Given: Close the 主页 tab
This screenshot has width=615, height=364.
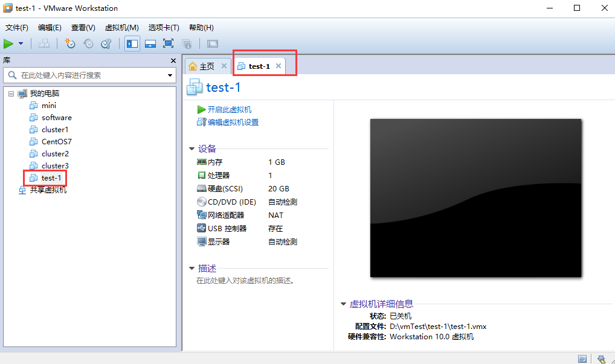Looking at the screenshot, I should point(224,66).
